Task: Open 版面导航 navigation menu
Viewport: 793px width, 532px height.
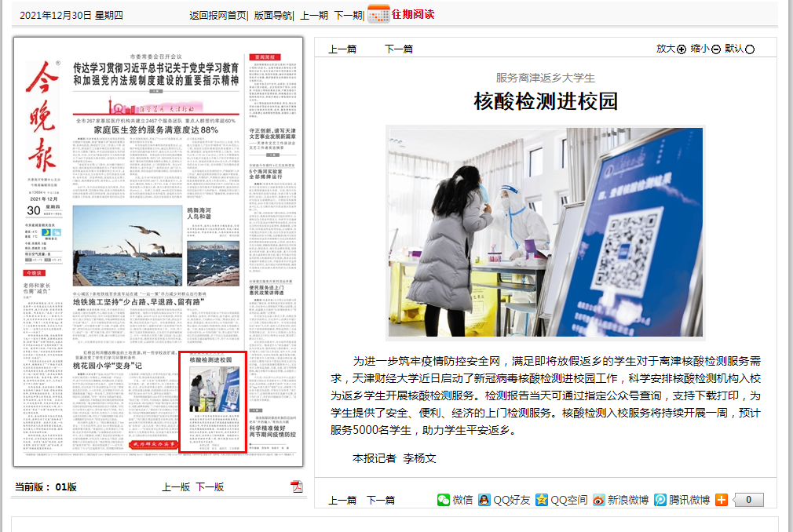Action: [272, 15]
